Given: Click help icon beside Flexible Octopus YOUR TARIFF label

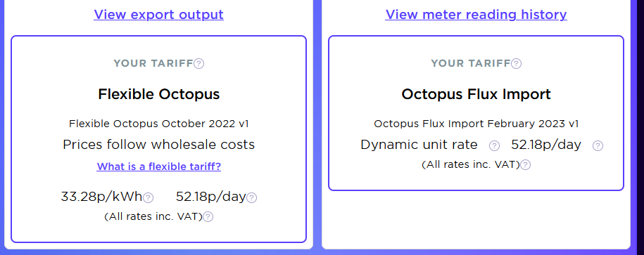Looking at the screenshot, I should pos(198,63).
